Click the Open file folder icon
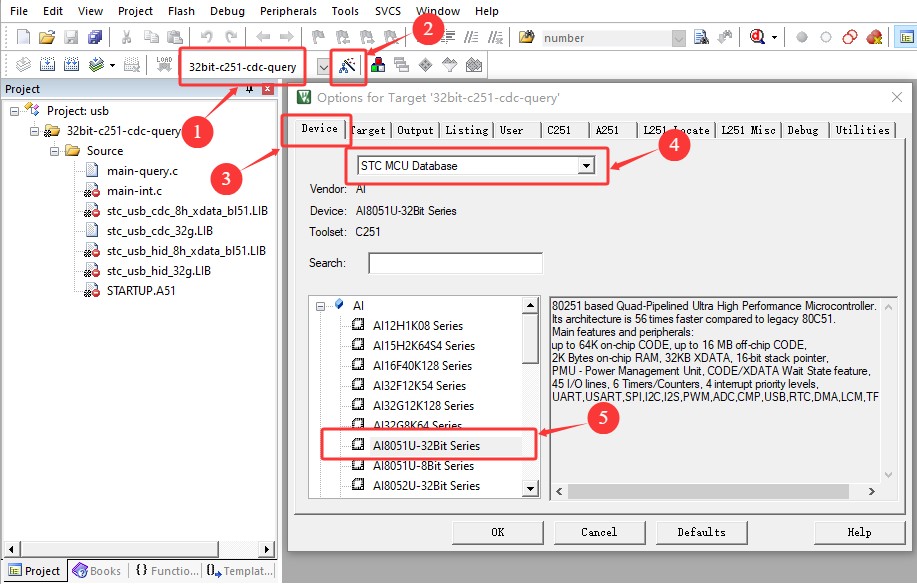 point(47,38)
